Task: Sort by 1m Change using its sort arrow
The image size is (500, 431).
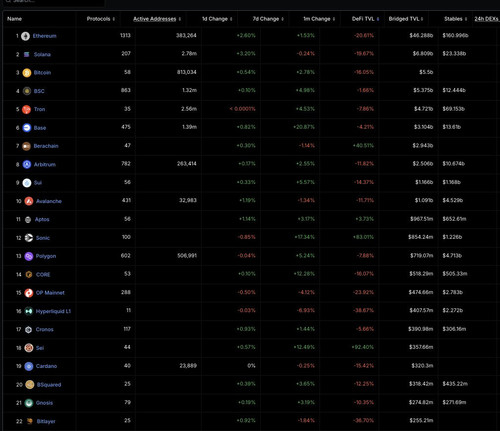Action: pyautogui.click(x=334, y=19)
